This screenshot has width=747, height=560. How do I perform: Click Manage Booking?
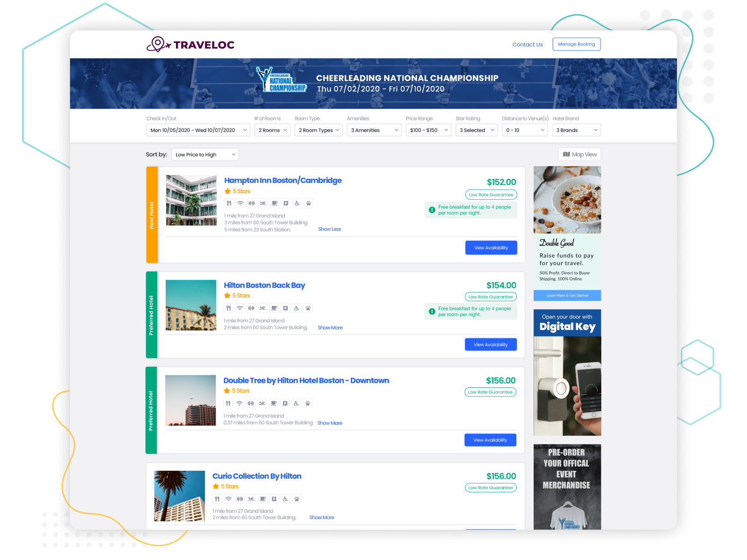[x=576, y=44]
